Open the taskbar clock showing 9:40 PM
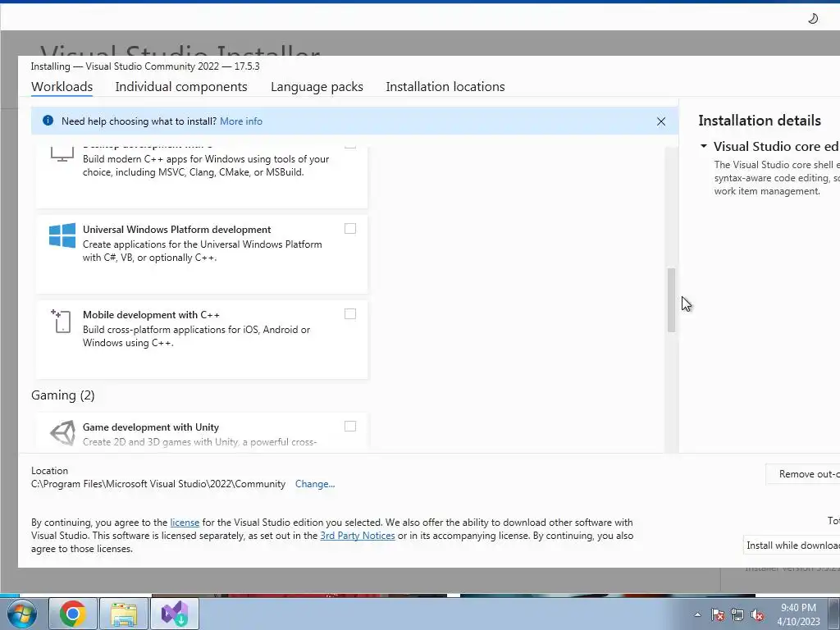840x630 pixels. pyautogui.click(x=798, y=614)
